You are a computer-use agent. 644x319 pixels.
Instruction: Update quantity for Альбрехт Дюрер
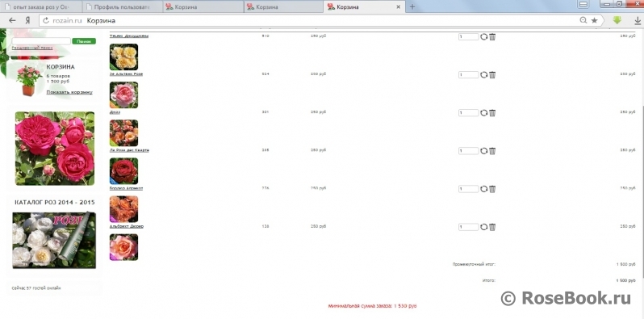484,227
